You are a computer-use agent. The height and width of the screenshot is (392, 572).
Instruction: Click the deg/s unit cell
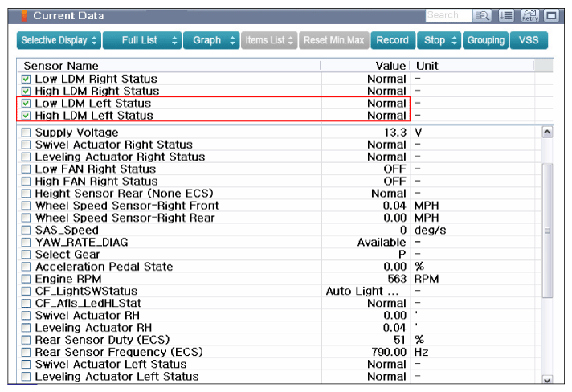point(430,231)
